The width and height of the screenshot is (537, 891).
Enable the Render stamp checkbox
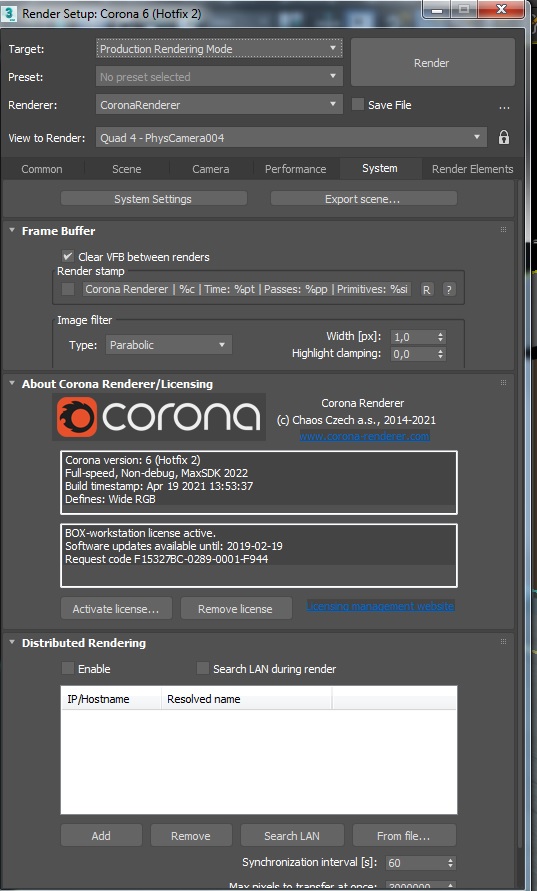point(68,289)
